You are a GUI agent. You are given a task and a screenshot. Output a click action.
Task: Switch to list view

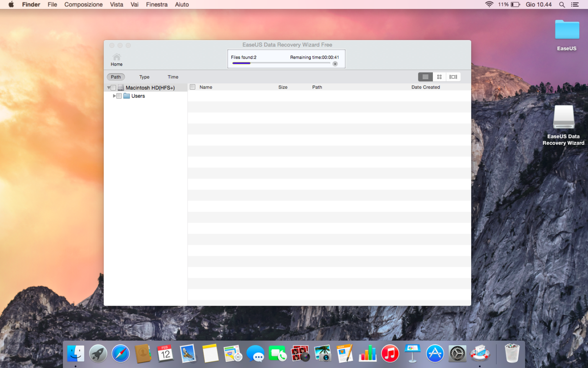[425, 77]
